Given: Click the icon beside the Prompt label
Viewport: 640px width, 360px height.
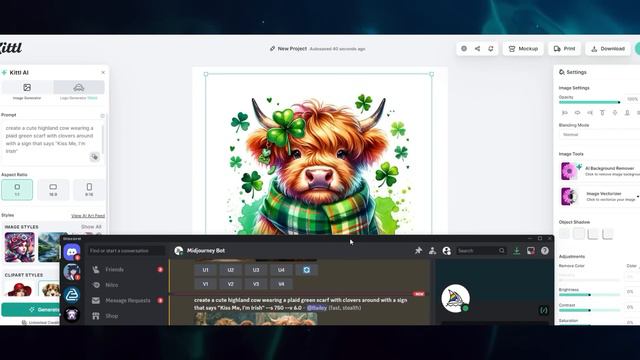Looking at the screenshot, I should (102, 116).
